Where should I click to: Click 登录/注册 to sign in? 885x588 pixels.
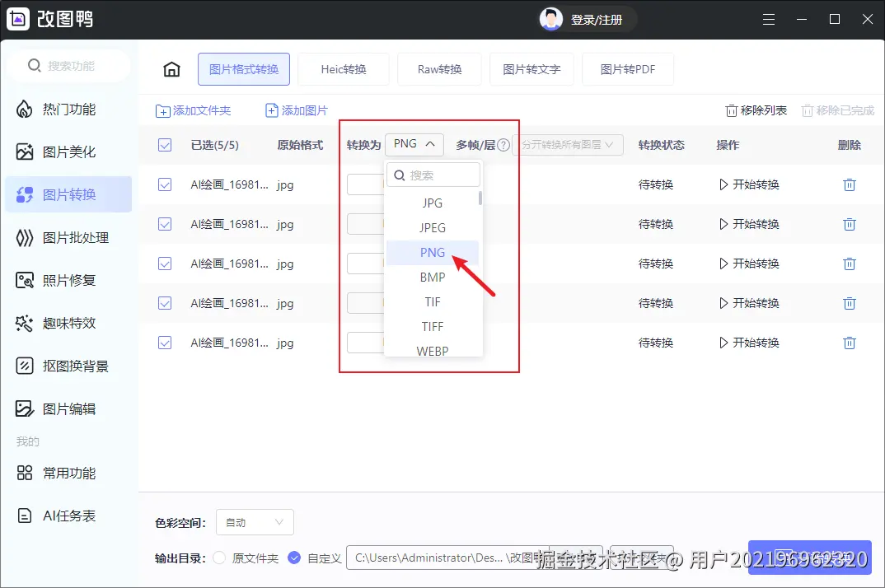596,21
